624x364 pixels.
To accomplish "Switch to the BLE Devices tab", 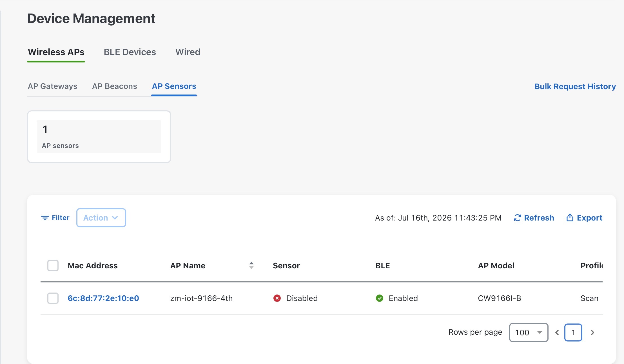I will 130,52.
